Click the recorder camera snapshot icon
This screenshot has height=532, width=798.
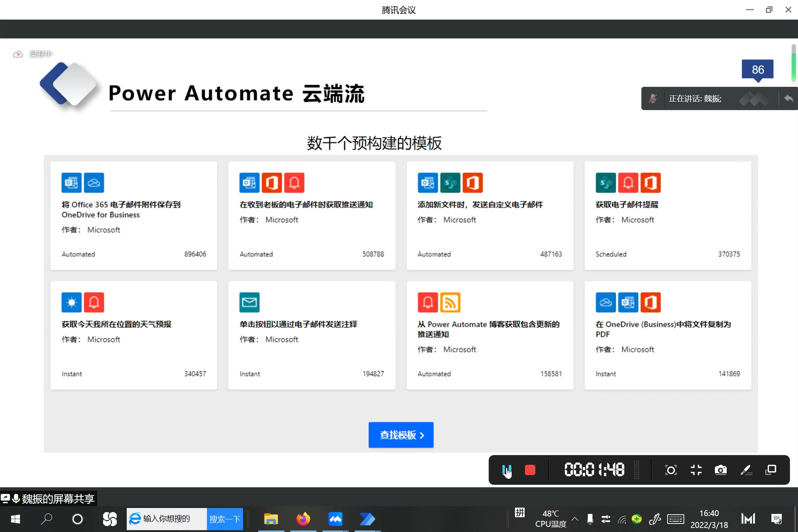pyautogui.click(x=720, y=470)
